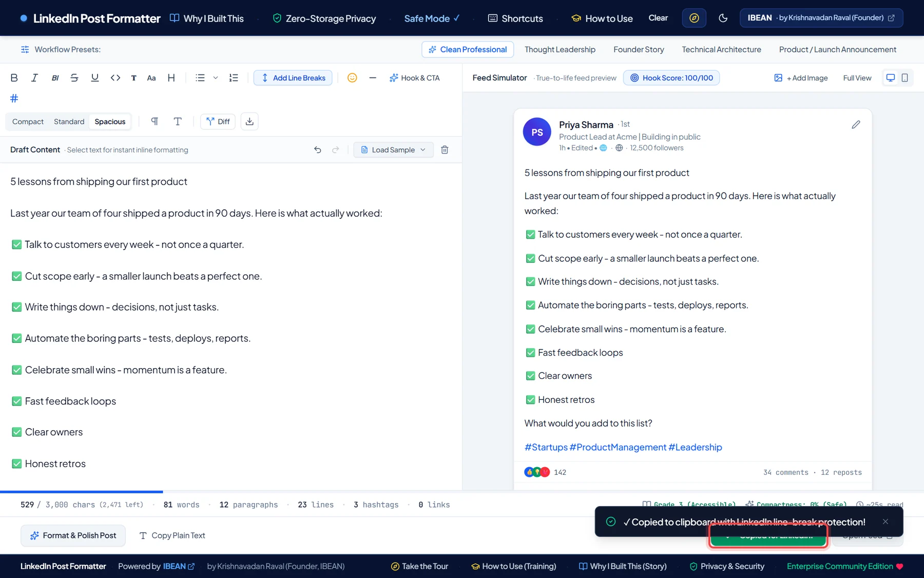
Task: Delete the draft with the trash icon
Action: [445, 150]
